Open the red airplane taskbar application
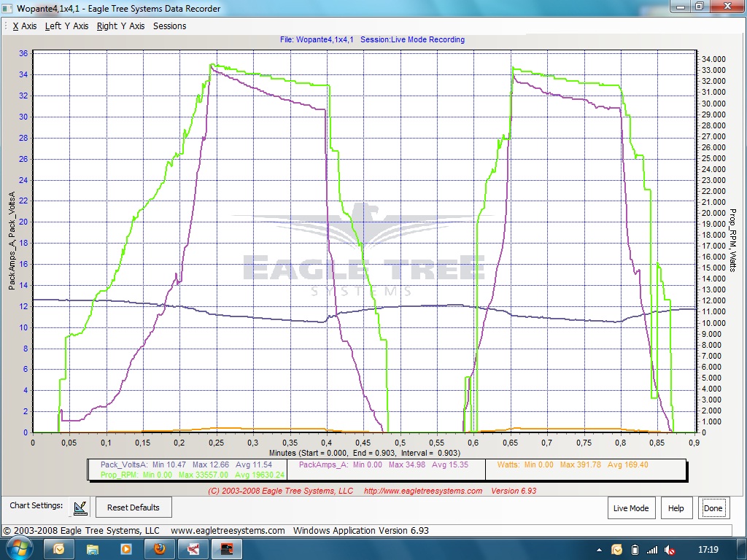The width and height of the screenshot is (747, 560). [193, 550]
